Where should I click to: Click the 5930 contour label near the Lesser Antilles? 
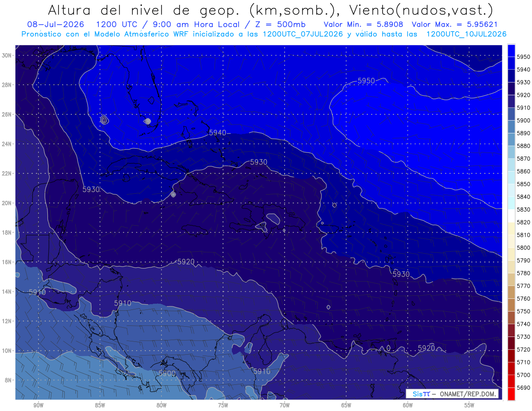(401, 274)
